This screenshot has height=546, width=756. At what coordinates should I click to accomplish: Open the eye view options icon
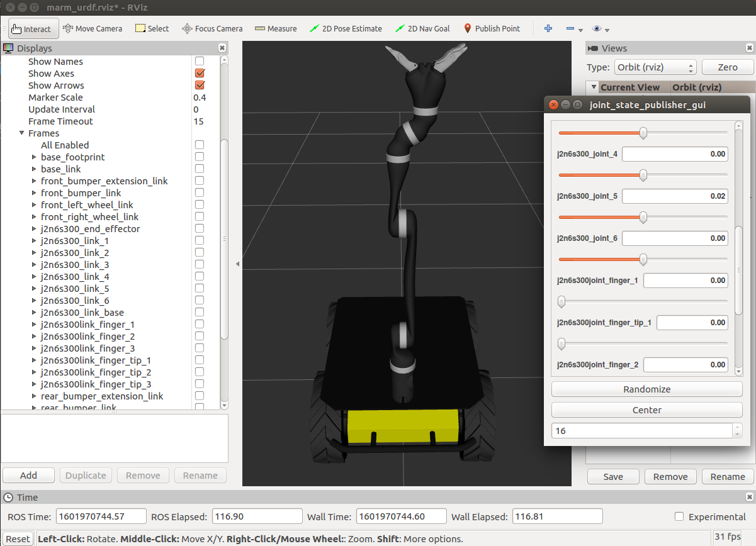[x=597, y=28]
